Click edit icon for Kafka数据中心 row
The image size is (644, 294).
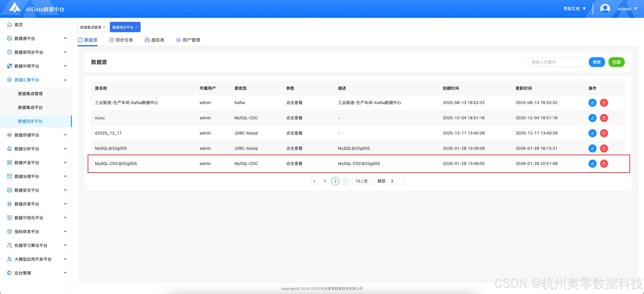pos(592,102)
